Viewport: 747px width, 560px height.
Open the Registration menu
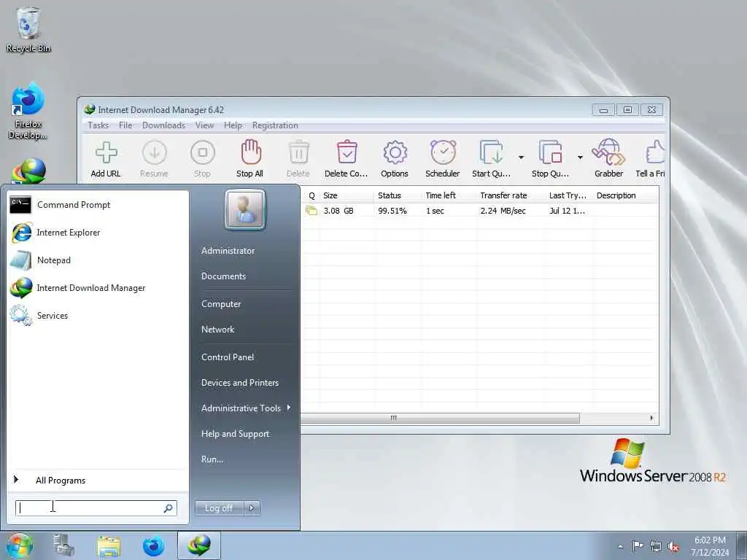tap(275, 125)
